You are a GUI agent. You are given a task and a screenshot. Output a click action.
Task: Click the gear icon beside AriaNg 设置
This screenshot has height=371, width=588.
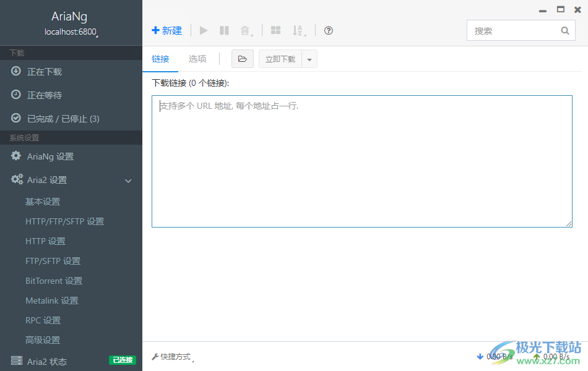[15, 156]
